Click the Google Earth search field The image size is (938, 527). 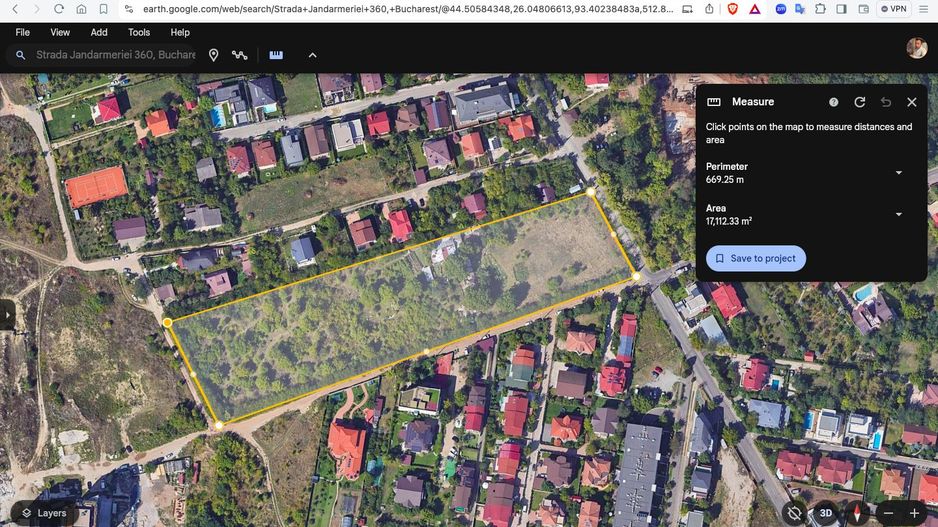pos(115,55)
